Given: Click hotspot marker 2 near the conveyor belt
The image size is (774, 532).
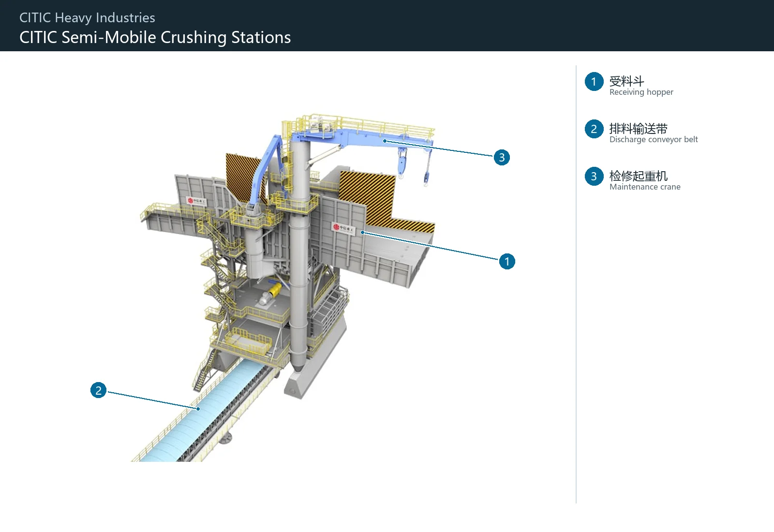Looking at the screenshot, I should pyautogui.click(x=99, y=390).
